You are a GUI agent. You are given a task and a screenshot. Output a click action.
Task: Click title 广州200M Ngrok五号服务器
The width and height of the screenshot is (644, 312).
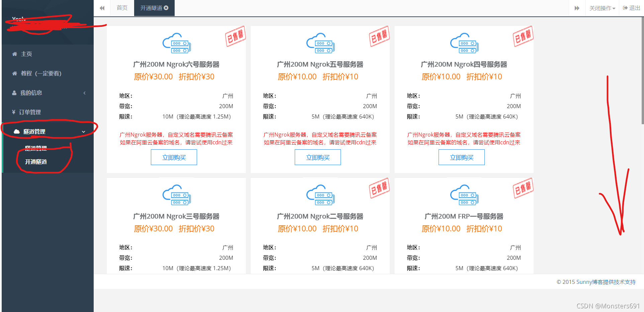pos(320,64)
